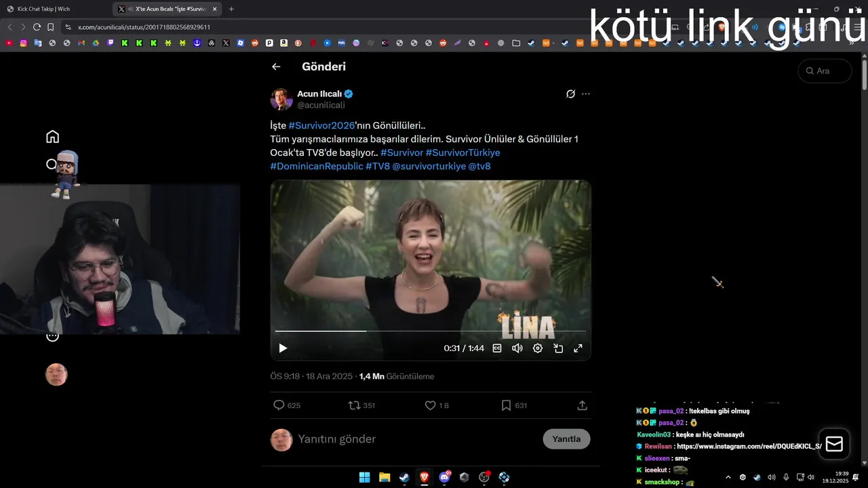
Task: Close the X'te Acun Ilıcalı tab
Action: (216, 9)
